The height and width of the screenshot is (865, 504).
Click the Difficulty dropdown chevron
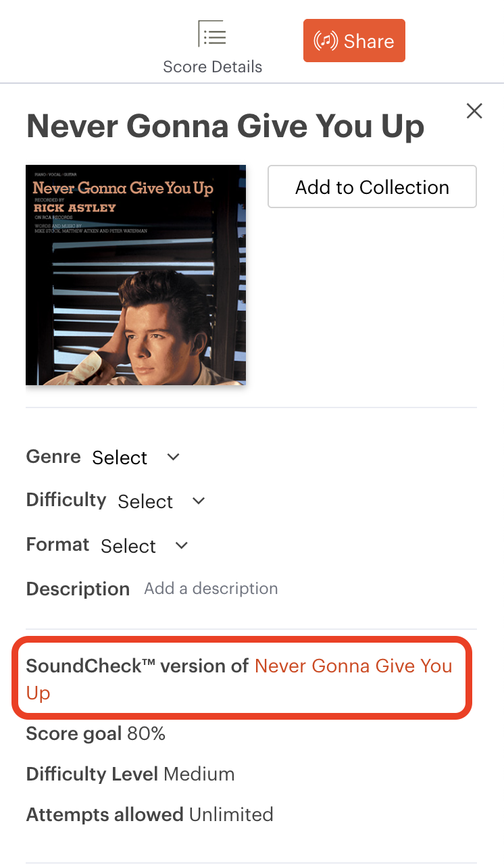tap(198, 501)
